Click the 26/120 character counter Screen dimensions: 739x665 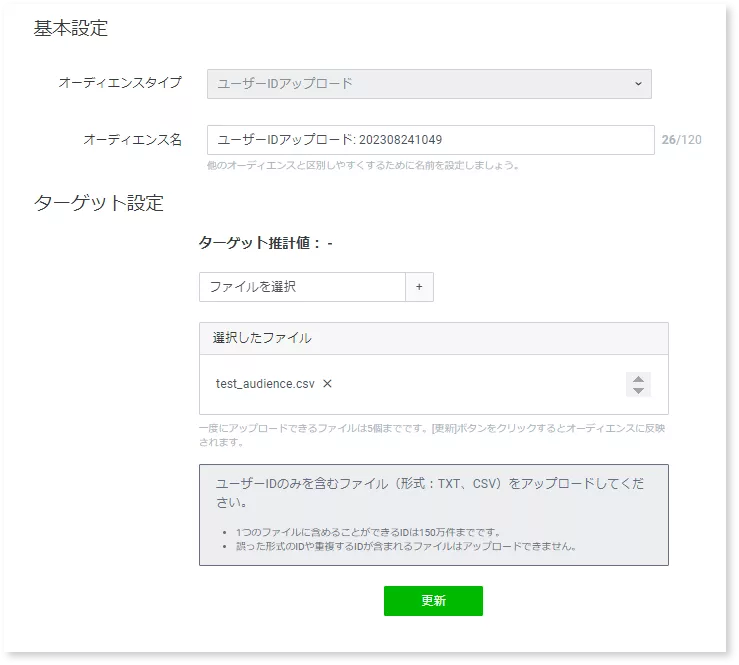point(681,140)
